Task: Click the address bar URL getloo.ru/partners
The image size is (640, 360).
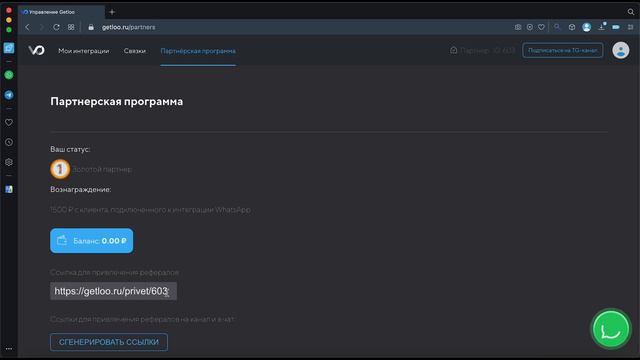Action: pyautogui.click(x=129, y=27)
